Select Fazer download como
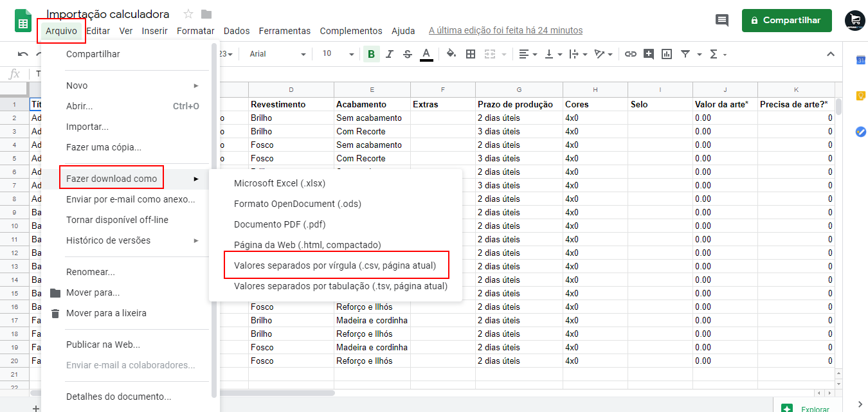This screenshot has height=412, width=868. [127, 179]
